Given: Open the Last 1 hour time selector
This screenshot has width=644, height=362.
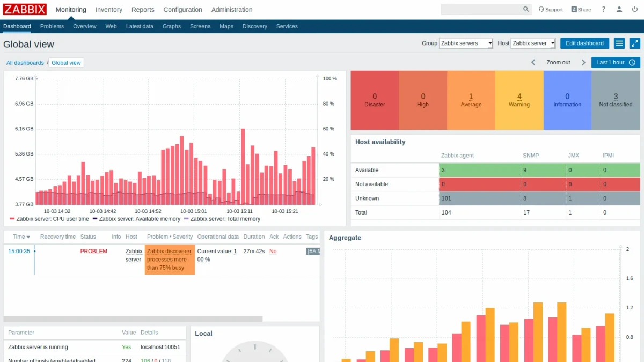Looking at the screenshot, I should [x=616, y=63].
